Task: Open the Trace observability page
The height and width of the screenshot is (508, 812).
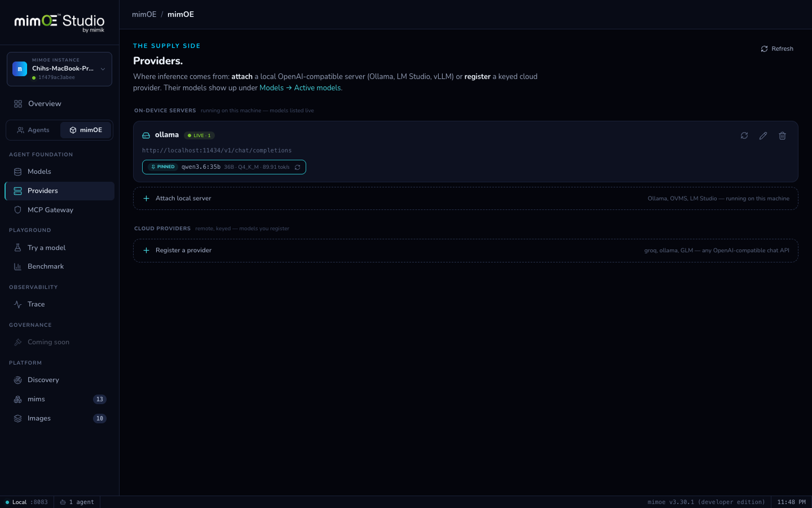Action: coord(59,304)
